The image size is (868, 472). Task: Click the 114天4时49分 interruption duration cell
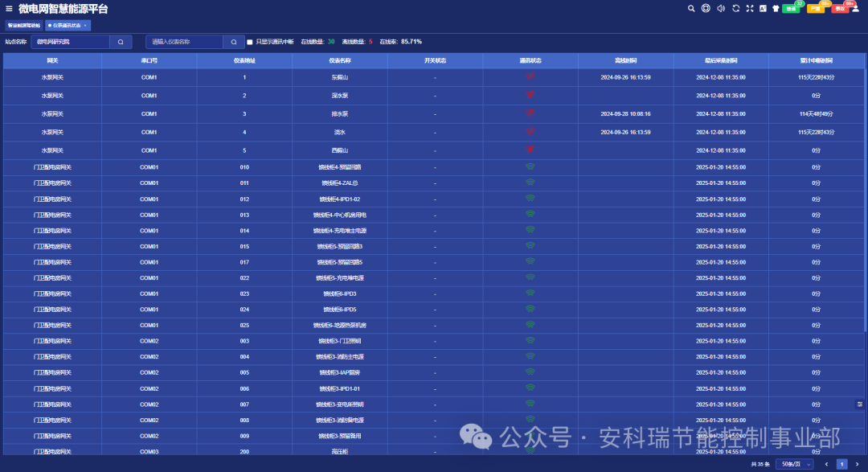click(x=817, y=114)
